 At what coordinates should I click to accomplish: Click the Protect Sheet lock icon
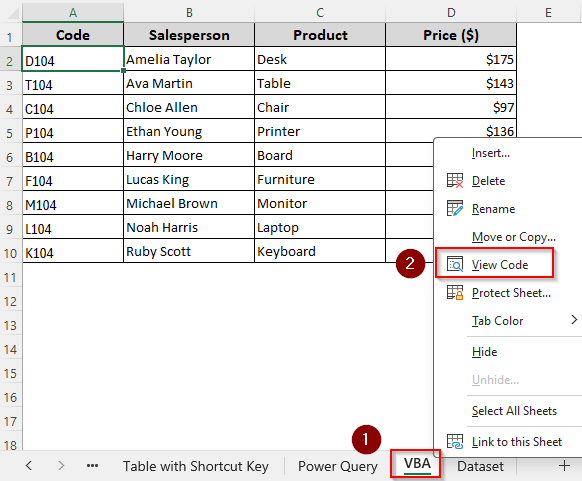455,292
